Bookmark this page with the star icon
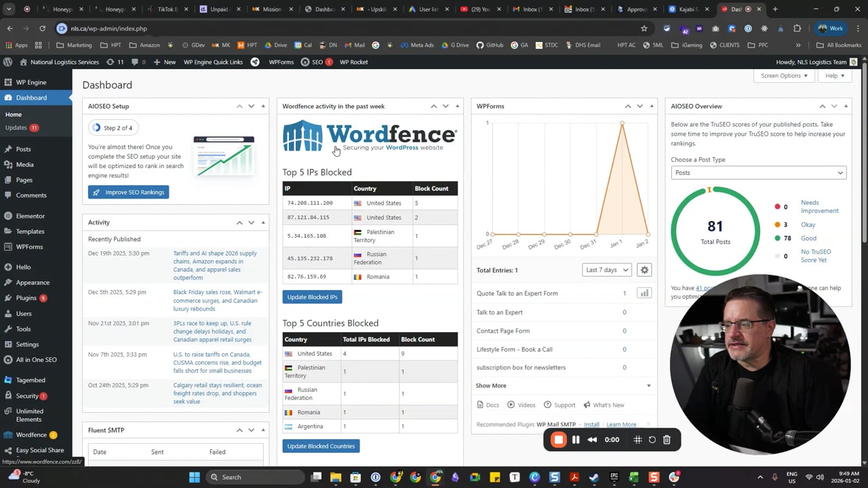The image size is (868, 488). [644, 28]
